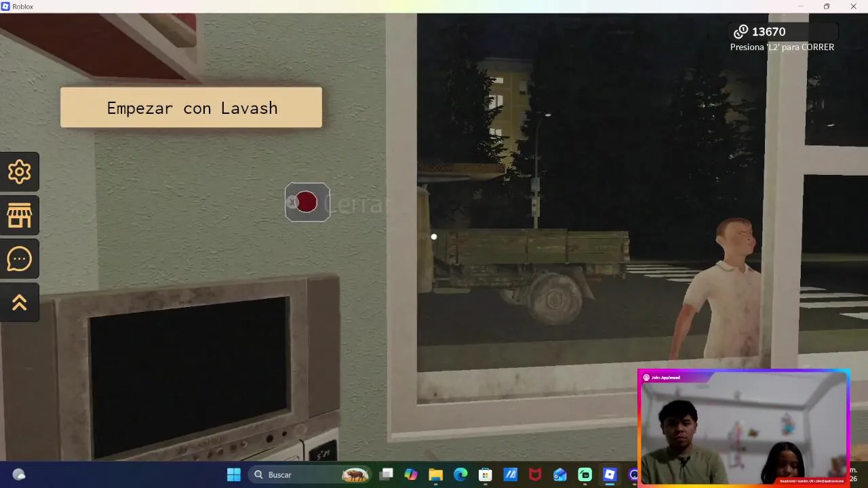Click the Buscar search box in taskbar
The height and width of the screenshot is (488, 868).
310,474
